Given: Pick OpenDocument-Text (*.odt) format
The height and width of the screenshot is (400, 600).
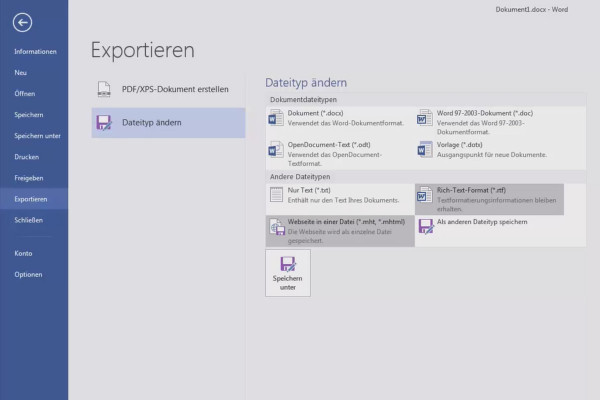Looking at the screenshot, I should [340, 154].
